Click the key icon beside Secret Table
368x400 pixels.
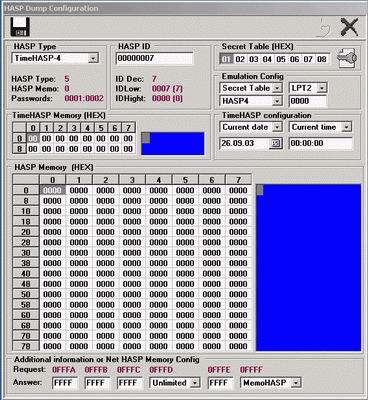[x=347, y=58]
